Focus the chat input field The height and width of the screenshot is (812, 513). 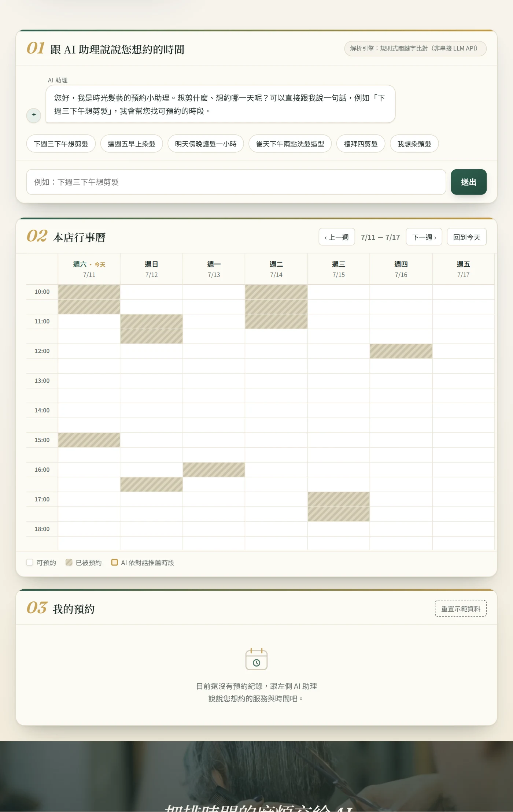click(x=236, y=182)
